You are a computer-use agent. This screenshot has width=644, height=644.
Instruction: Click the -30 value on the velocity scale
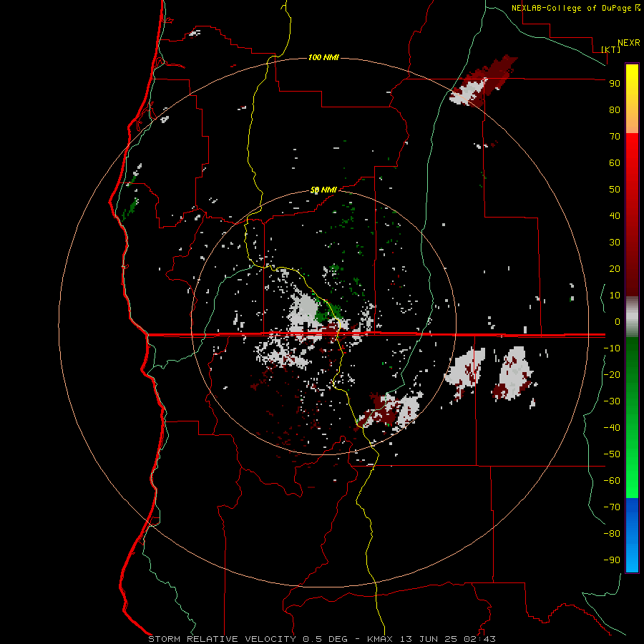pos(612,401)
